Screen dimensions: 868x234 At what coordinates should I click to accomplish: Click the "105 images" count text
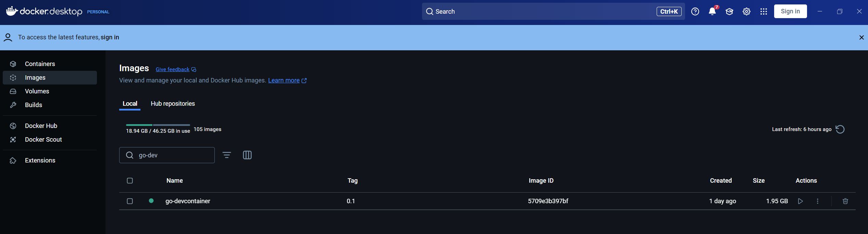[x=207, y=129]
